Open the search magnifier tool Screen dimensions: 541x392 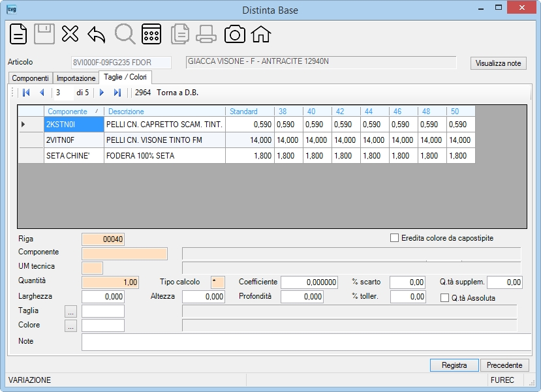[x=125, y=34]
